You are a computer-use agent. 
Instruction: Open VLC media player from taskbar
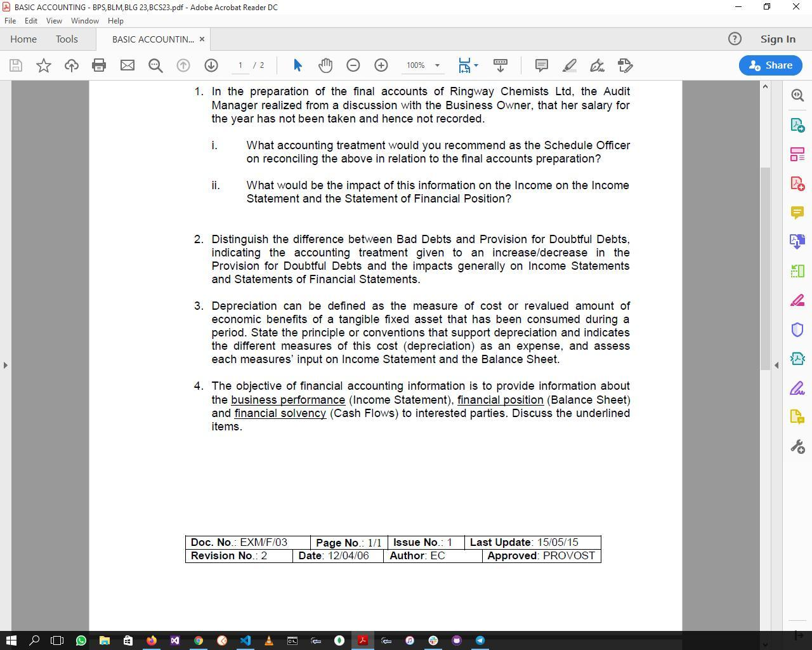(x=268, y=640)
